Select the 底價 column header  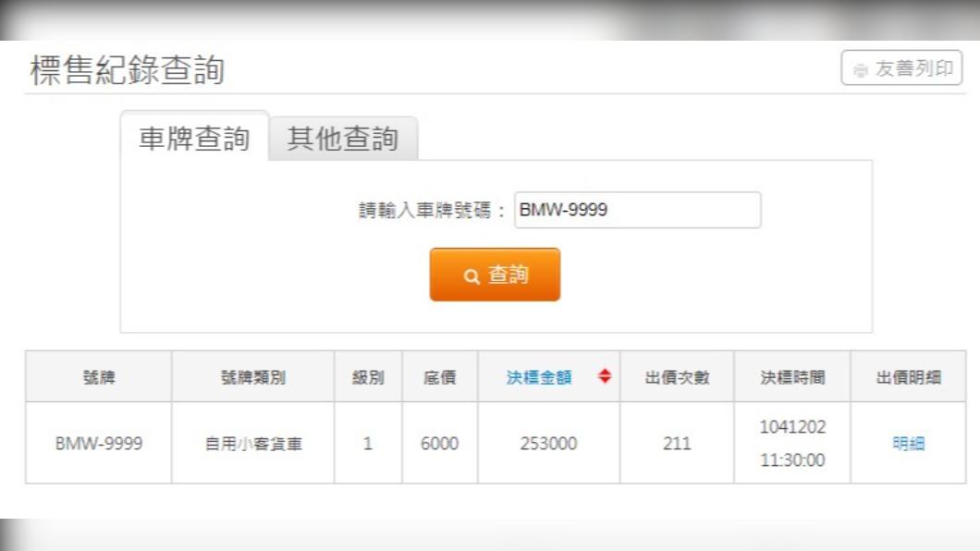tap(440, 377)
